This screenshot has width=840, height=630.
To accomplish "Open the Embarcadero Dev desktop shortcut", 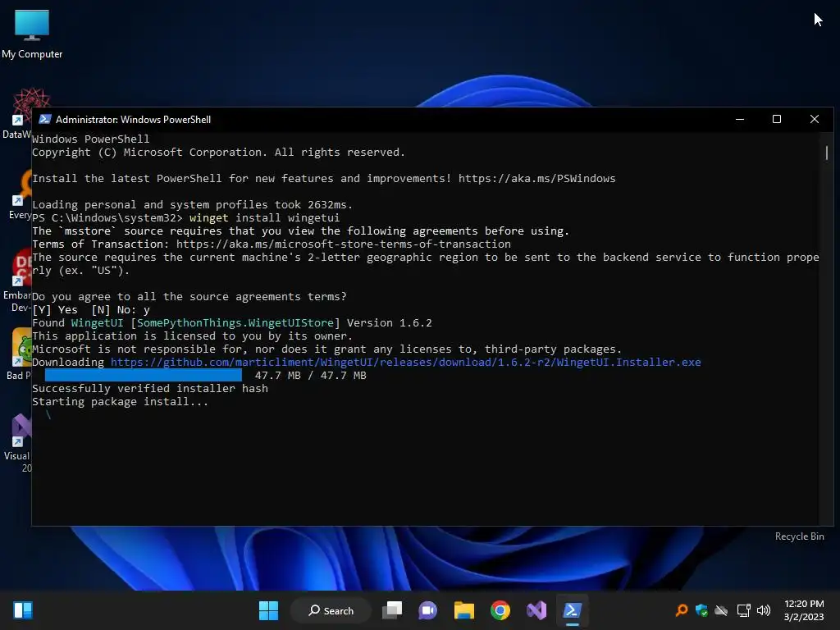I will pyautogui.click(x=17, y=281).
